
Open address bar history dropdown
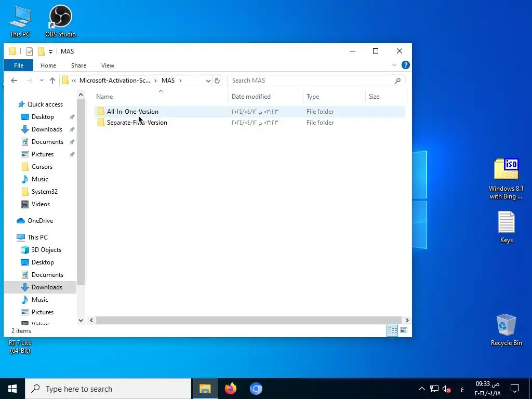(208, 81)
